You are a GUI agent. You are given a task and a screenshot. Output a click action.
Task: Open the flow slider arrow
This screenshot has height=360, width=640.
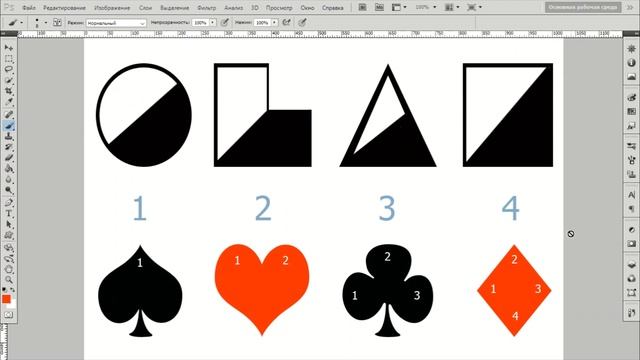[x=275, y=22]
